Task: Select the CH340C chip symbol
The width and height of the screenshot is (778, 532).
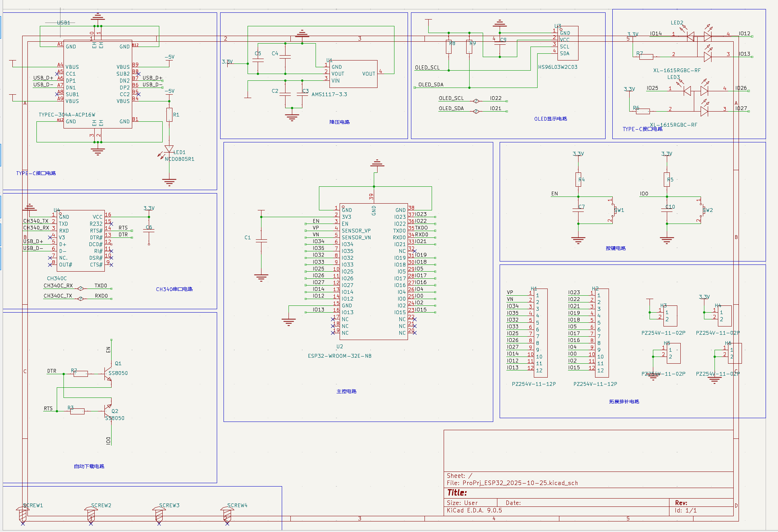Action: click(x=80, y=241)
